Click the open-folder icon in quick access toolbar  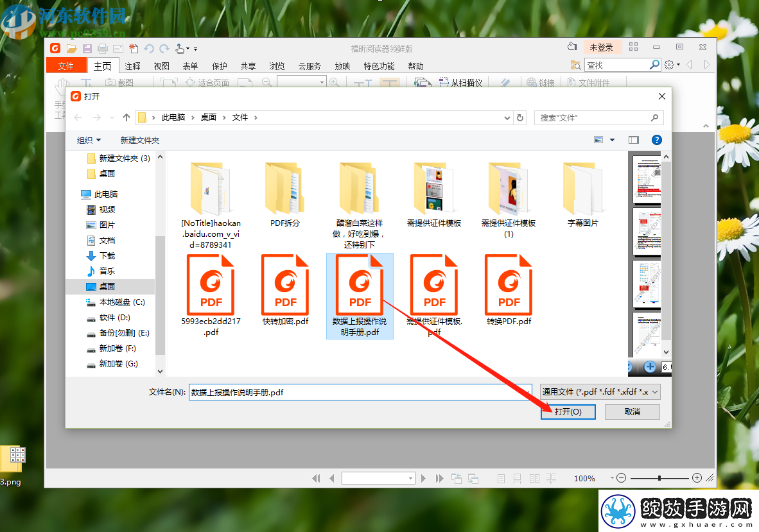(x=72, y=48)
